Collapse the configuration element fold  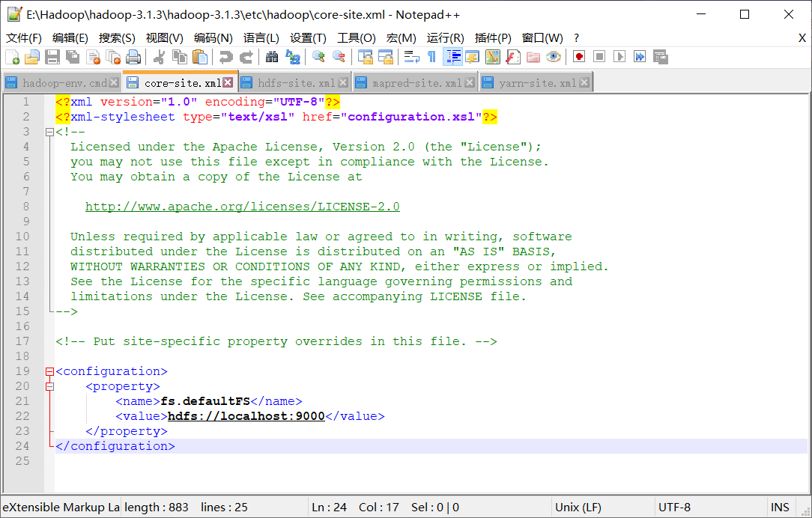tap(49, 371)
